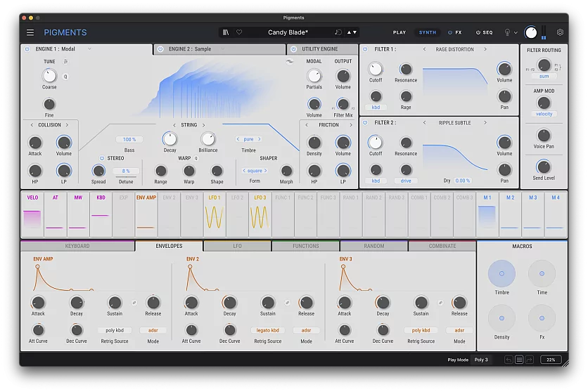Click the redo arrow in the bottom bar
The image size is (588, 392).
coord(529,360)
